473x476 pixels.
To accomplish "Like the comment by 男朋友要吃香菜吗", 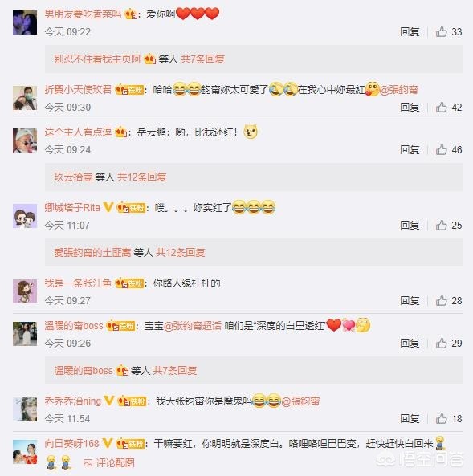I will click(441, 31).
